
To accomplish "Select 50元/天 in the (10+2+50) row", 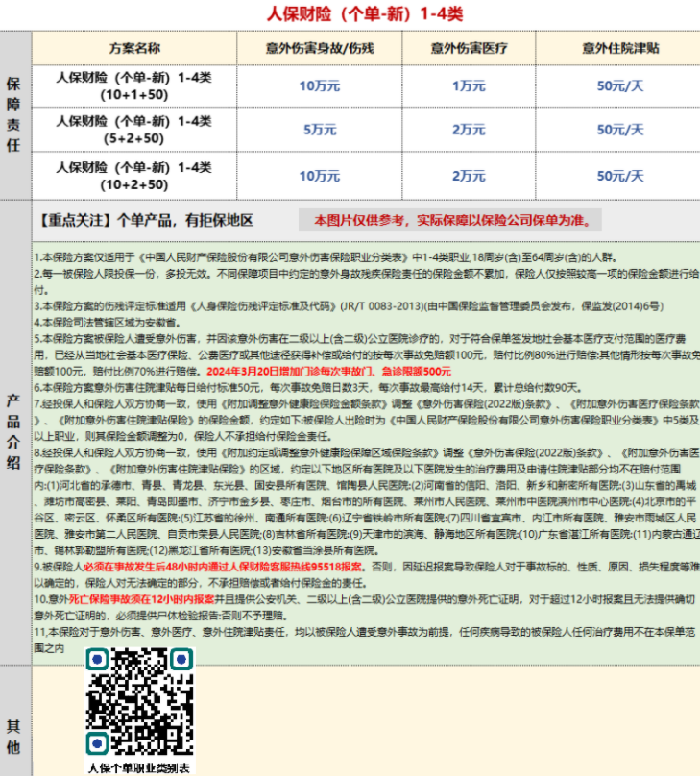I will coord(620,176).
